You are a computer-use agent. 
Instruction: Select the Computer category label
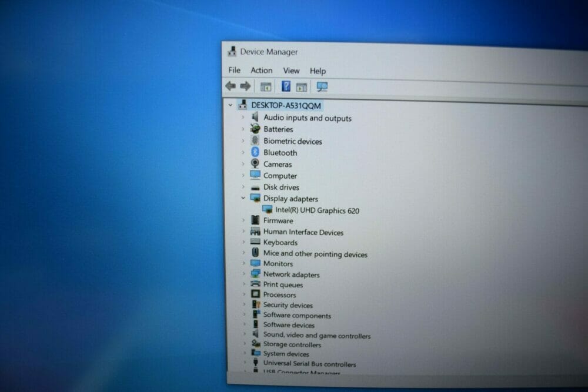(280, 176)
